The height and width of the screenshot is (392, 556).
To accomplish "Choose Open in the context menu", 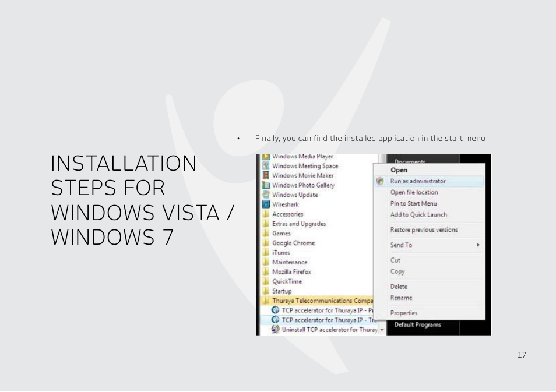I will [x=399, y=169].
